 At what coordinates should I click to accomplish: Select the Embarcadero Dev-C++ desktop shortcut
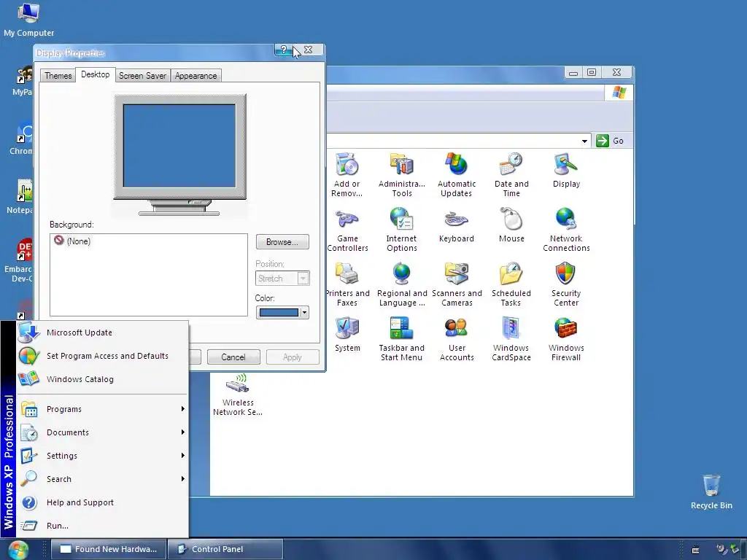[18, 261]
